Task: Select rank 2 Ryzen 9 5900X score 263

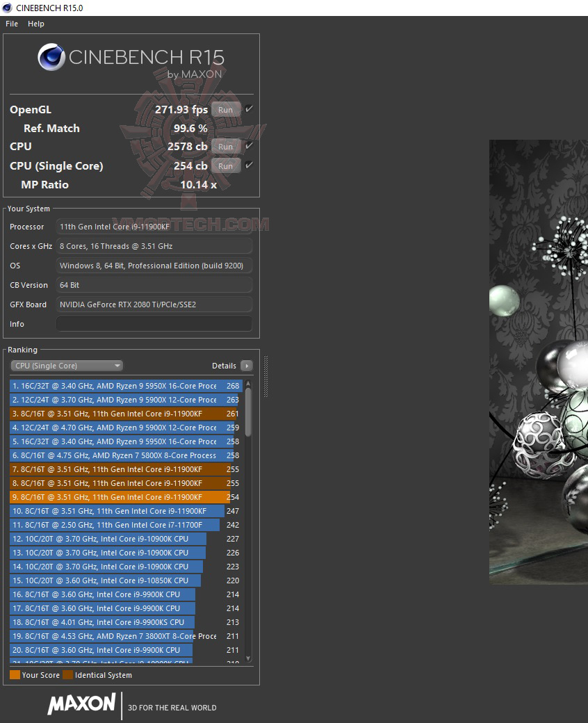Action: (126, 400)
